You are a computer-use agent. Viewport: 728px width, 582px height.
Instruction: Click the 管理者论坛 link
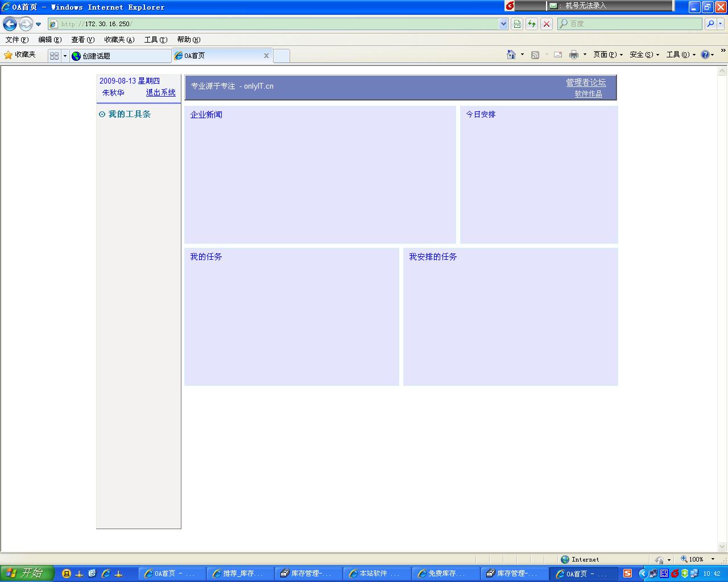[585, 83]
